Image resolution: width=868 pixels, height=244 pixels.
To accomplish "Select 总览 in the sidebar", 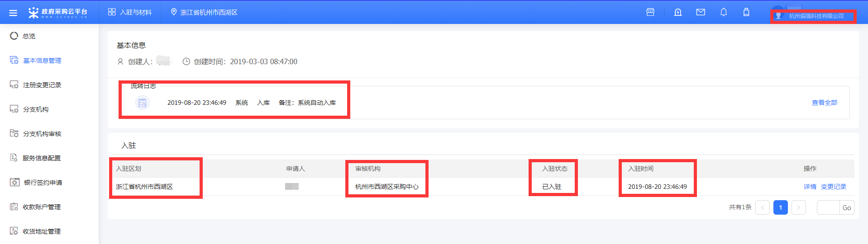I will click(29, 36).
